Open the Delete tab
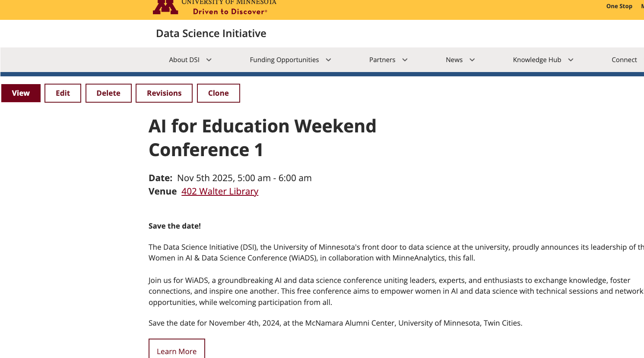The height and width of the screenshot is (358, 644). (108, 93)
